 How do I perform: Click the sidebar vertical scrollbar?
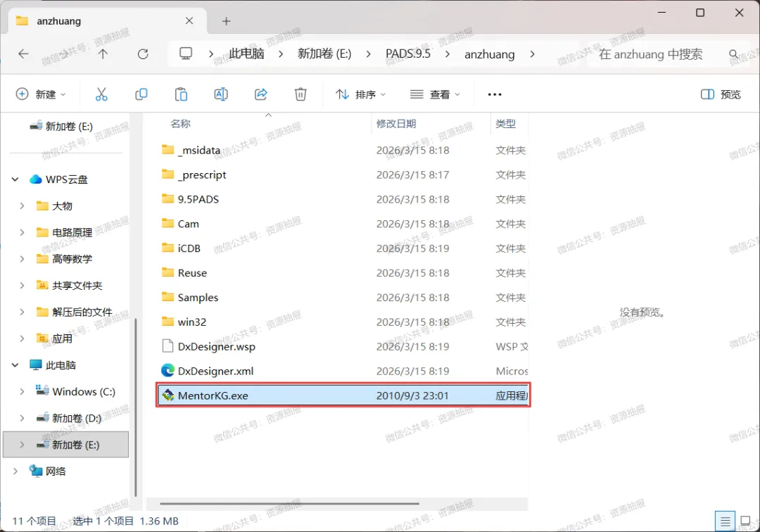point(135,407)
